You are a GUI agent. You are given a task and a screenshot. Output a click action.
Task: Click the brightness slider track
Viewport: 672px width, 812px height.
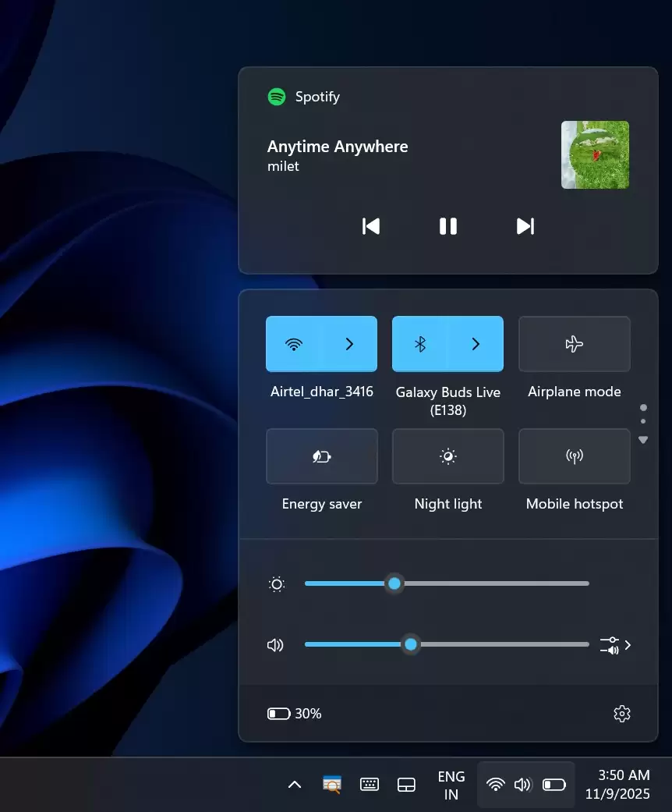pyautogui.click(x=491, y=583)
